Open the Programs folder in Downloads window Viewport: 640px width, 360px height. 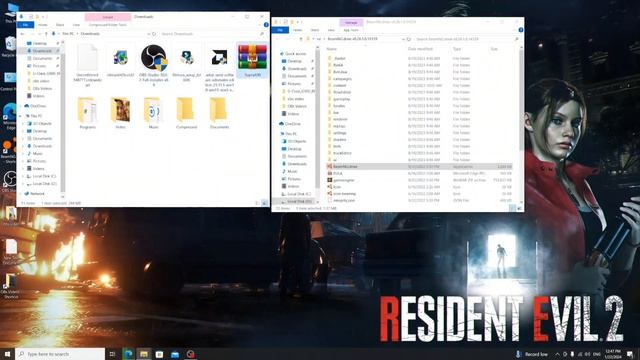coord(87,113)
